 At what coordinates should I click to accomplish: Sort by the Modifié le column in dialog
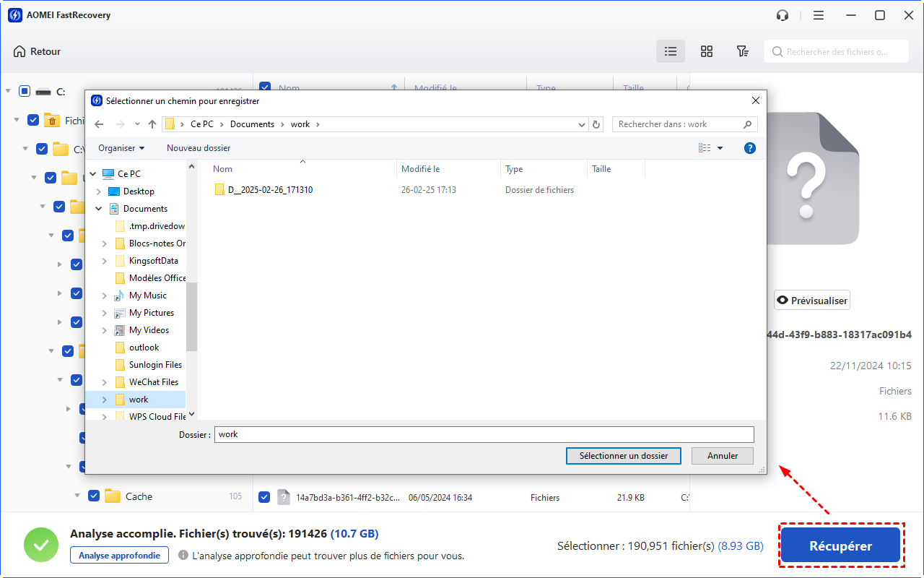click(448, 169)
